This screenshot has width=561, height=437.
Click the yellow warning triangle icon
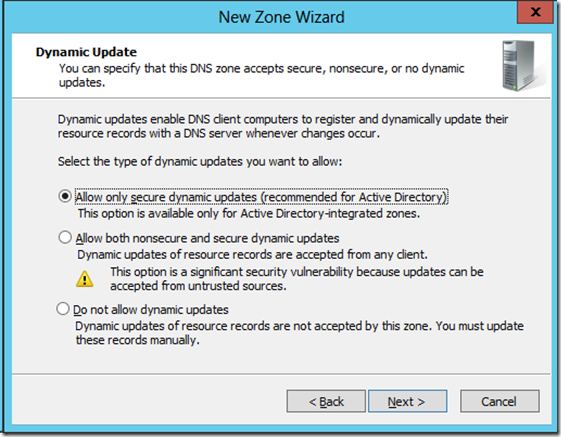(85, 279)
